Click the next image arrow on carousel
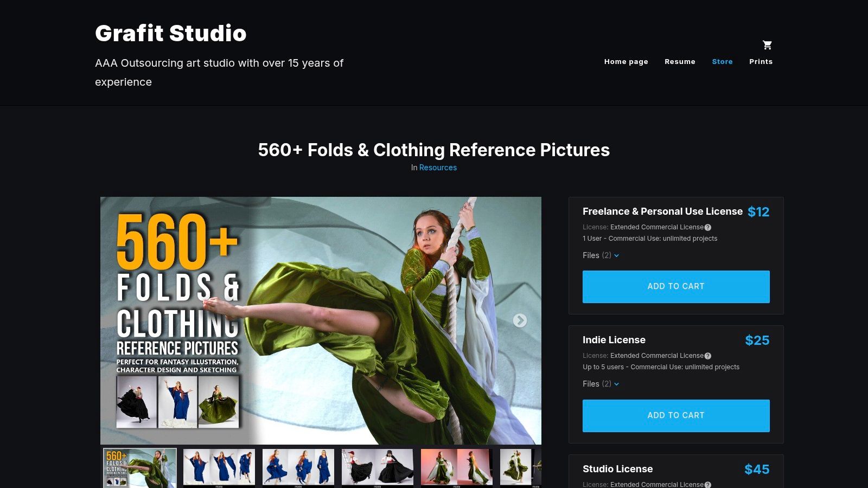Image resolution: width=868 pixels, height=488 pixels. coord(520,320)
